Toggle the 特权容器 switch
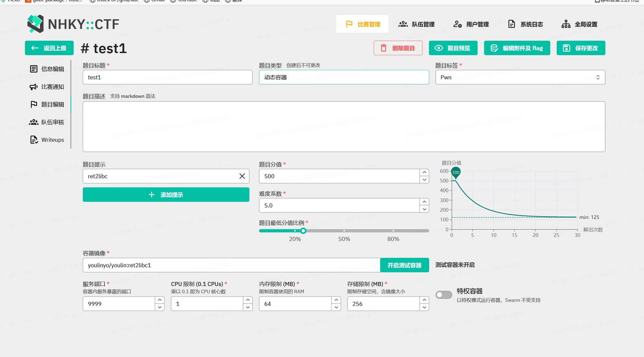This screenshot has height=357, width=644. tap(444, 295)
